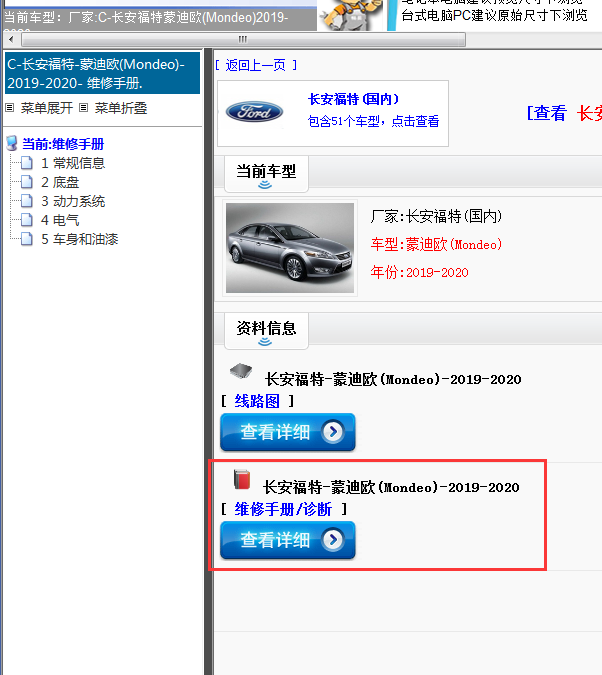602x675 pixels.
Task: Open tree item 4 电气
Action: point(60,220)
